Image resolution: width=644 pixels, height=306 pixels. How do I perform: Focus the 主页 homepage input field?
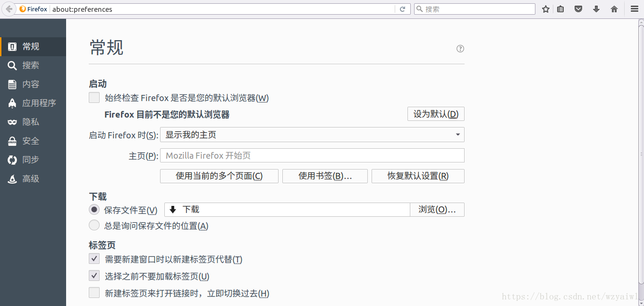pos(312,155)
